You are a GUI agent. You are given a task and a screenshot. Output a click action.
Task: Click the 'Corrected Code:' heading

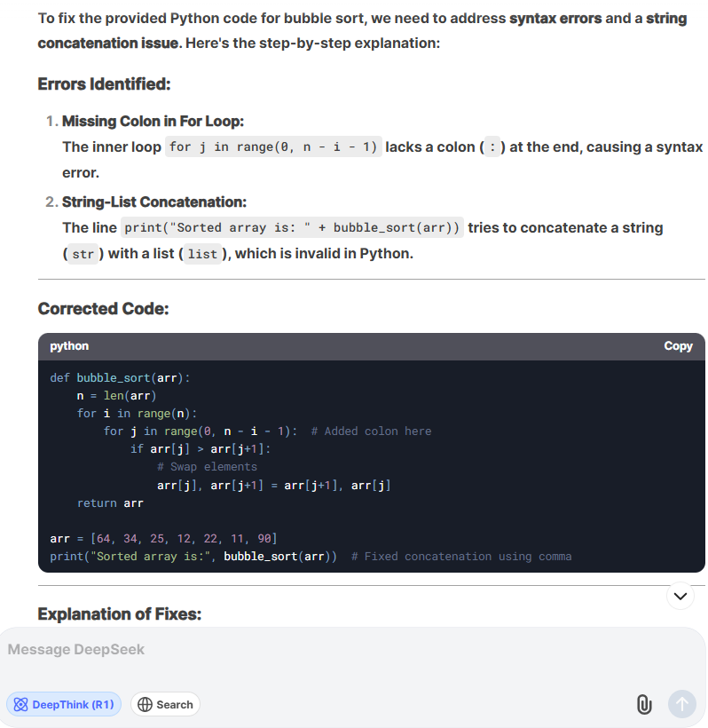pos(104,309)
